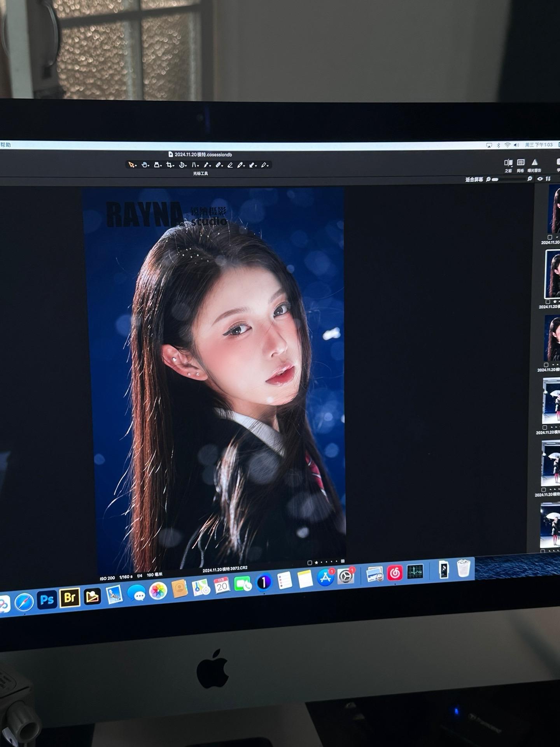Select the color picker eyedropper tool
Viewport: 560px width, 747px height.
click(x=241, y=165)
